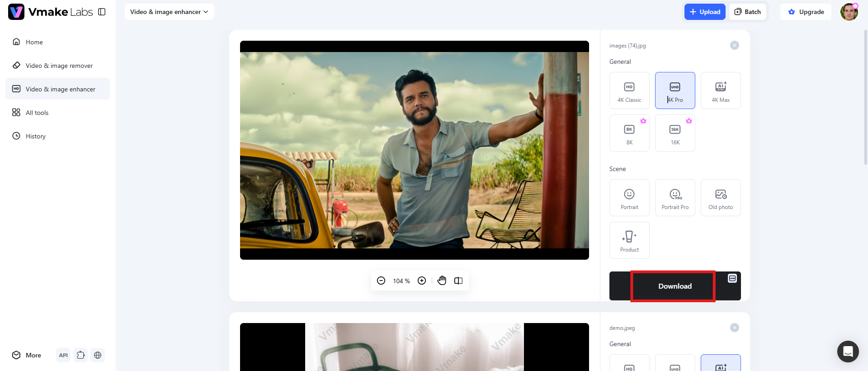Select the 4K Classic enhancement option
This screenshot has width=868, height=371.
click(x=629, y=90)
